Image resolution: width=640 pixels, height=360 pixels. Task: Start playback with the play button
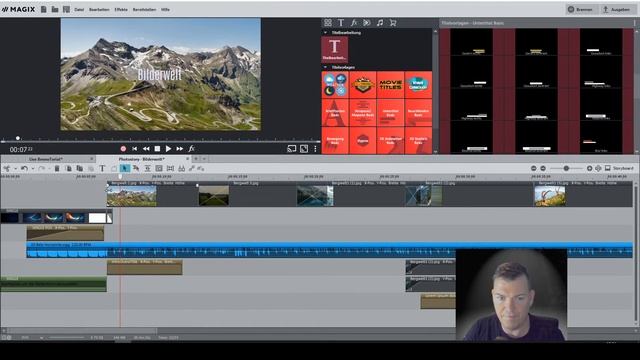point(168,149)
